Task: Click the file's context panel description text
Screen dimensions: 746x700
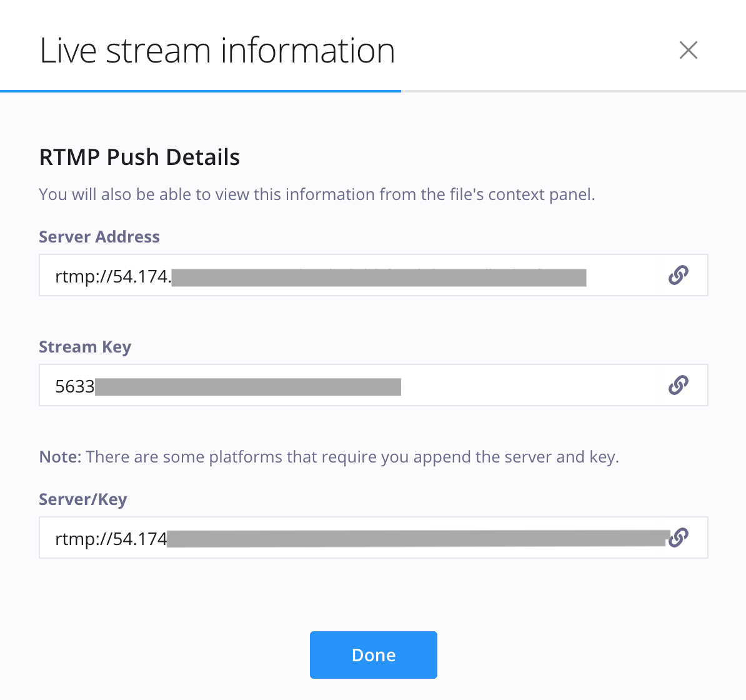Action: (317, 194)
